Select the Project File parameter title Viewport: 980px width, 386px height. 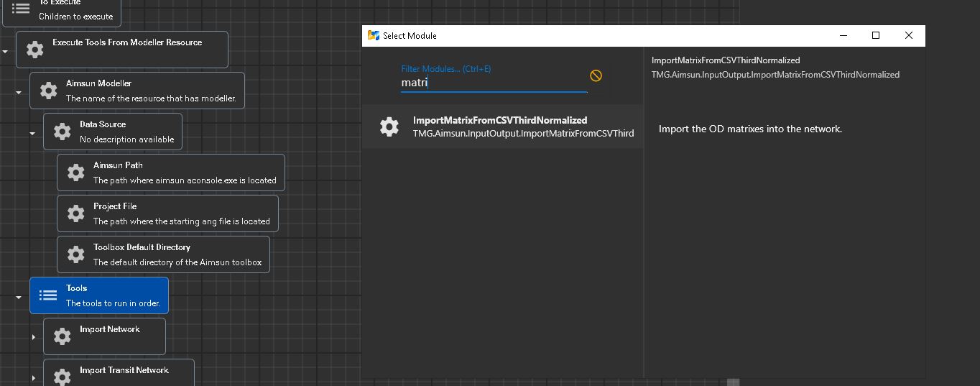coord(115,206)
